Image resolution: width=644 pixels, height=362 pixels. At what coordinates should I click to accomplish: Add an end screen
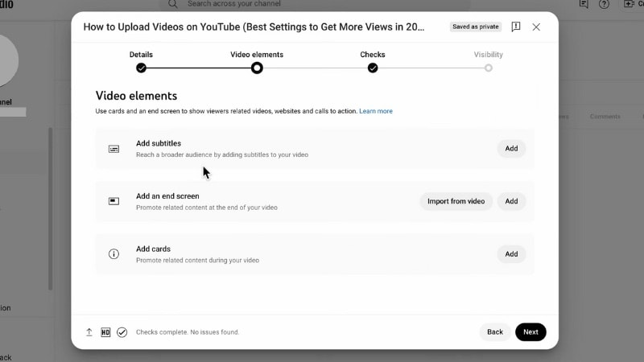click(x=511, y=201)
